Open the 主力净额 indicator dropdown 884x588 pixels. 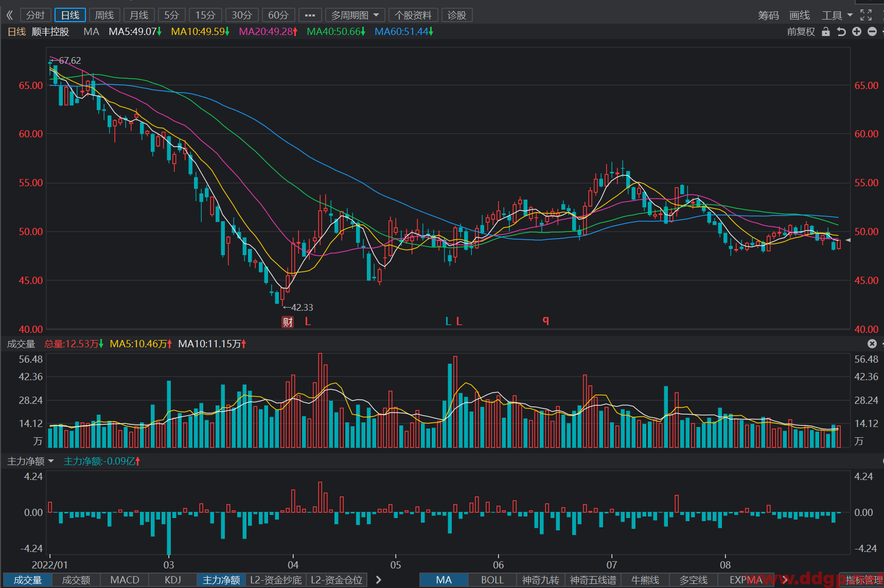click(x=30, y=461)
